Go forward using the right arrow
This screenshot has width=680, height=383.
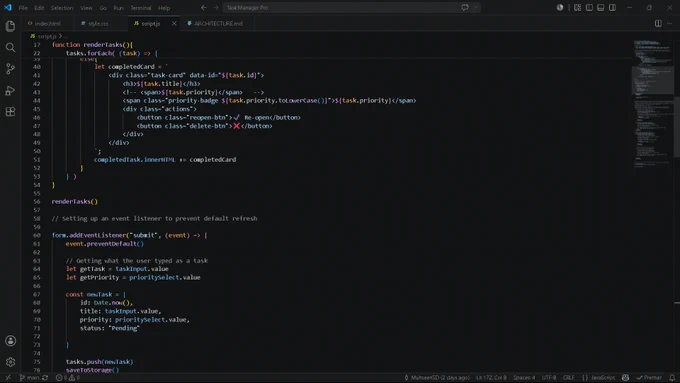pos(216,7)
